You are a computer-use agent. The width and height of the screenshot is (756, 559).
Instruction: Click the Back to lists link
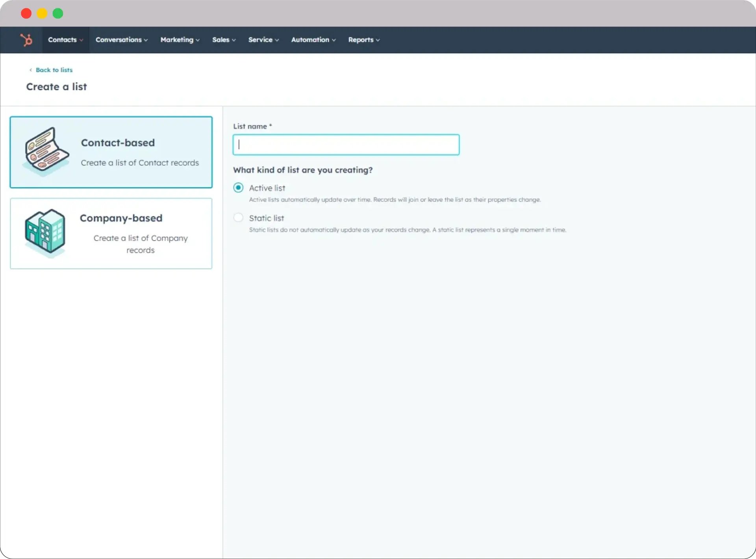[54, 70]
